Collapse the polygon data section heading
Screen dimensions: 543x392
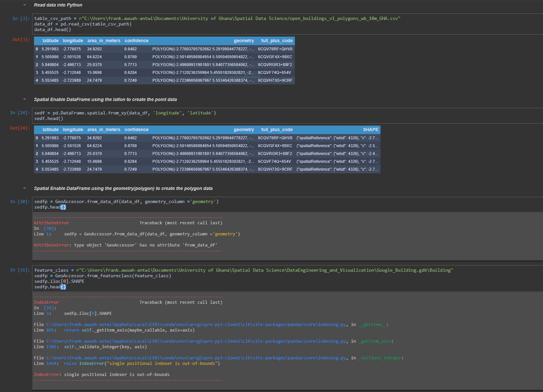click(x=24, y=188)
